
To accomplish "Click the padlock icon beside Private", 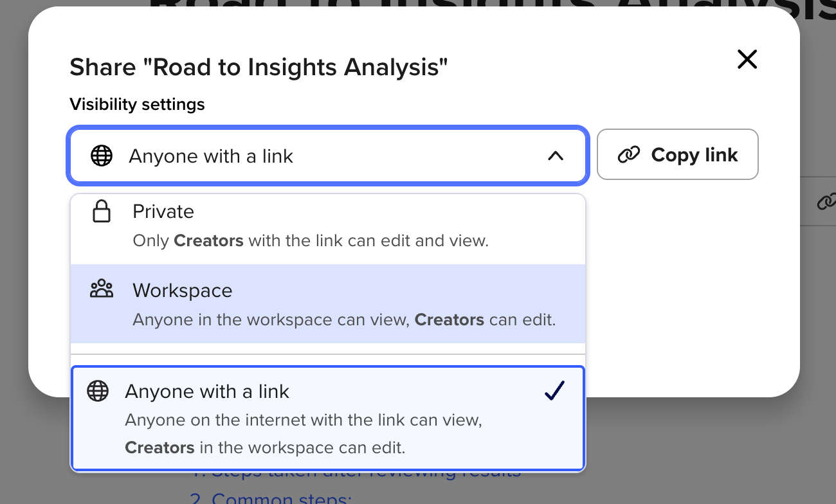I will [x=102, y=212].
